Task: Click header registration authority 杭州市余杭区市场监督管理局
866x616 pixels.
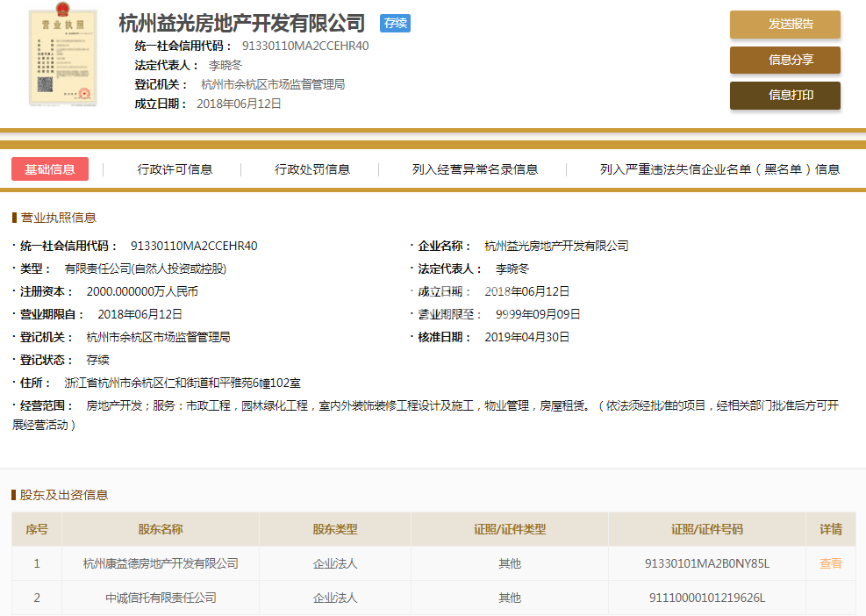Action: 273,84
